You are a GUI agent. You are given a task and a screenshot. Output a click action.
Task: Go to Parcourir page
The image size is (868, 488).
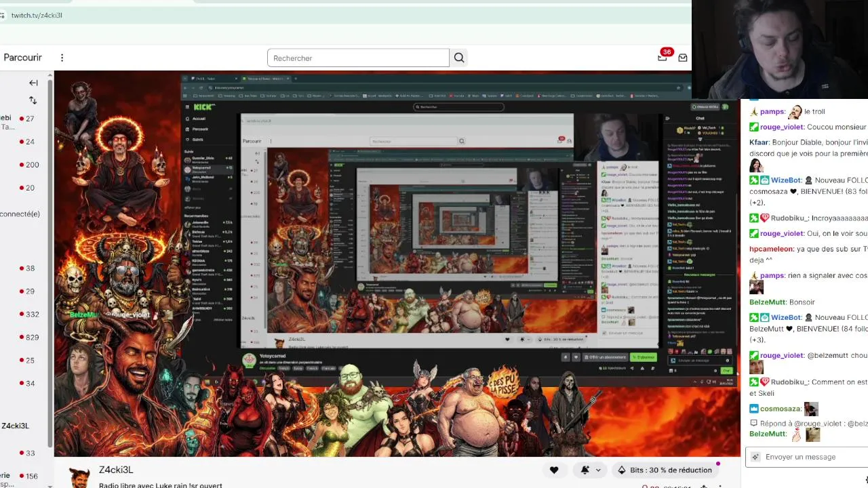coord(22,58)
